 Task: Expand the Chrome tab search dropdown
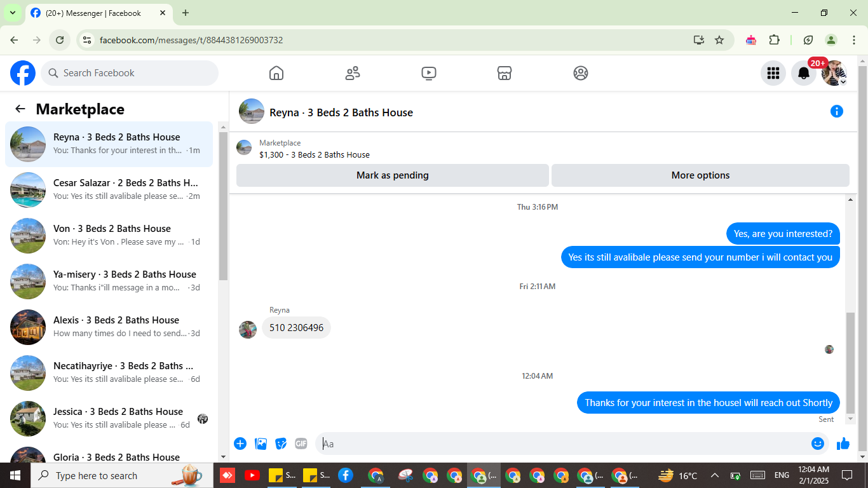tap(12, 13)
